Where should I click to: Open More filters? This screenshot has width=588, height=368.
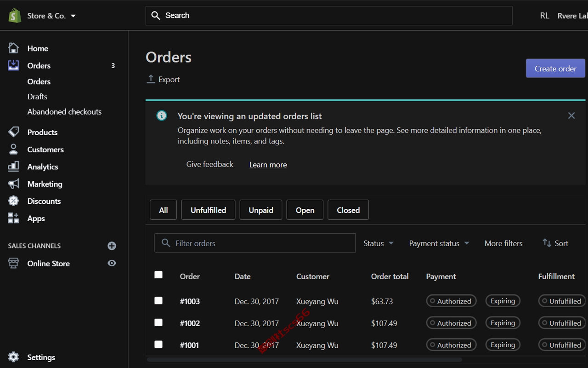(x=503, y=243)
